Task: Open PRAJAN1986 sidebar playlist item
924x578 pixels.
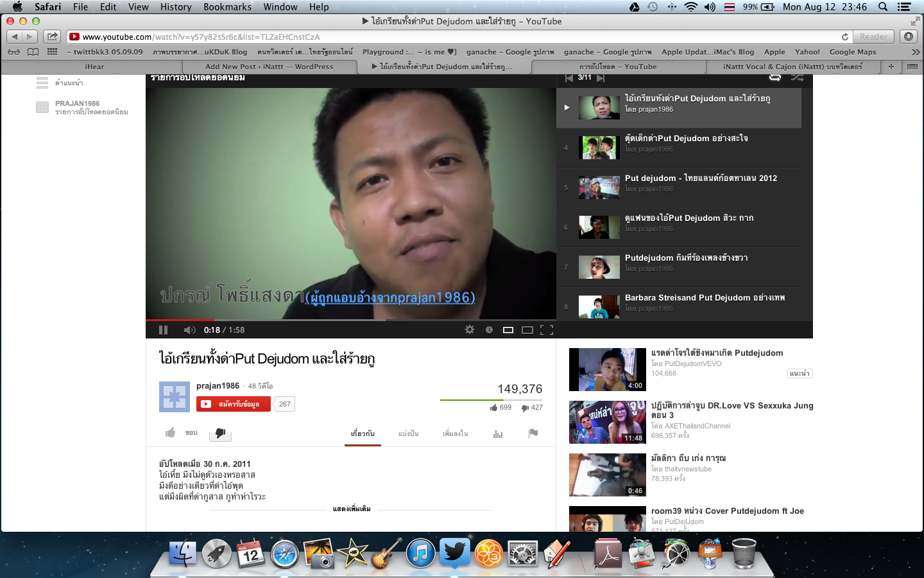Action: point(82,107)
